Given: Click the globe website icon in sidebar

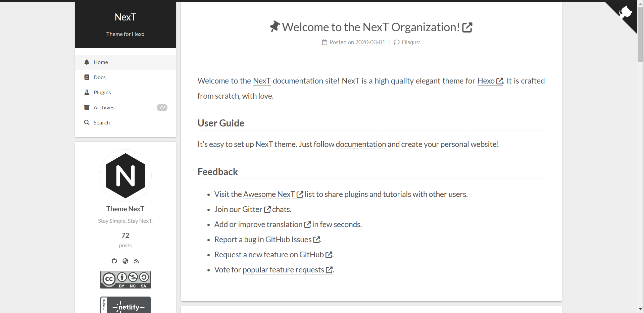Looking at the screenshot, I should [x=125, y=261].
